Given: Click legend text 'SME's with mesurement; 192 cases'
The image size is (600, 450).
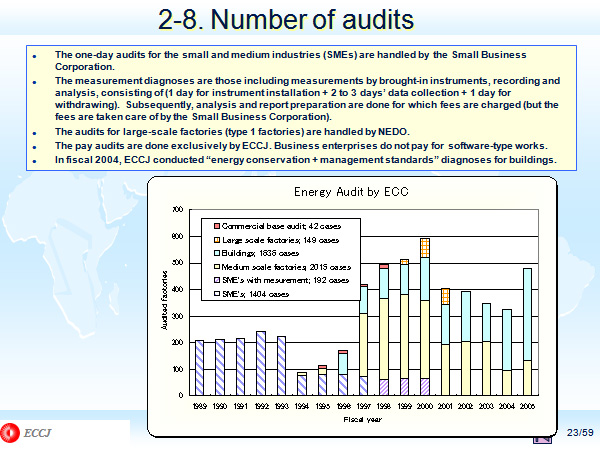Looking at the screenshot, I should [285, 280].
